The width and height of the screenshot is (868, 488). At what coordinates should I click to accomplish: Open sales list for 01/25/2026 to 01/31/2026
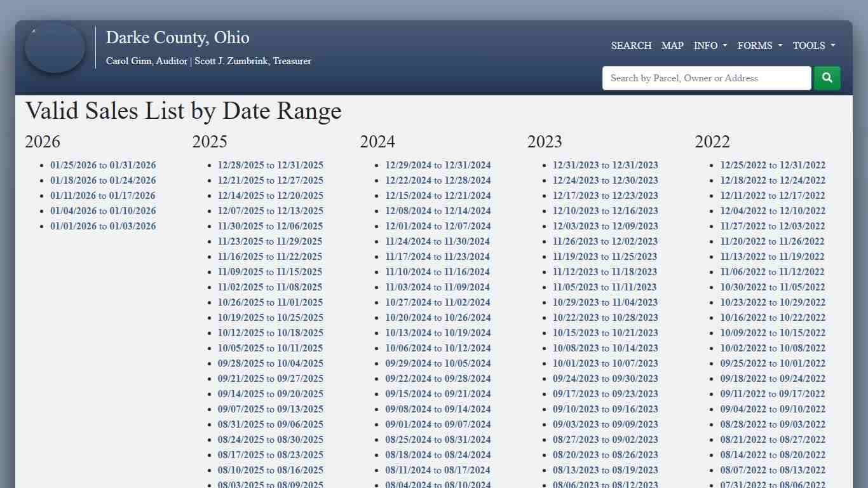coord(103,165)
